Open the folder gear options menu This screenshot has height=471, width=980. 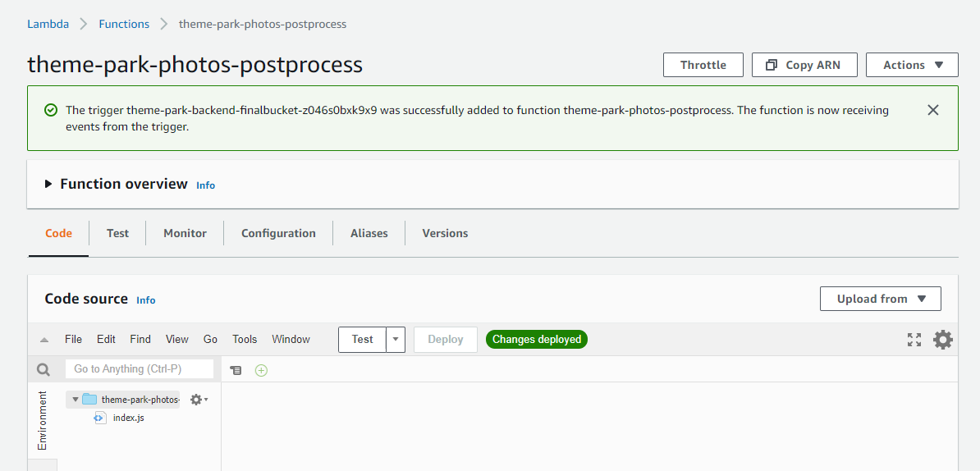tap(199, 399)
